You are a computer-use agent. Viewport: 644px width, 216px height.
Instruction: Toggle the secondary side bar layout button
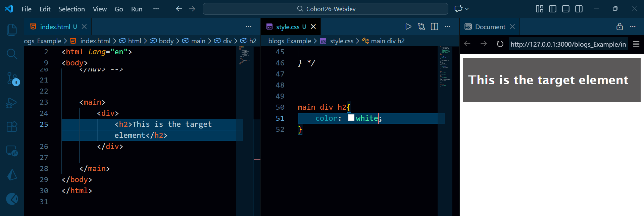tap(579, 9)
